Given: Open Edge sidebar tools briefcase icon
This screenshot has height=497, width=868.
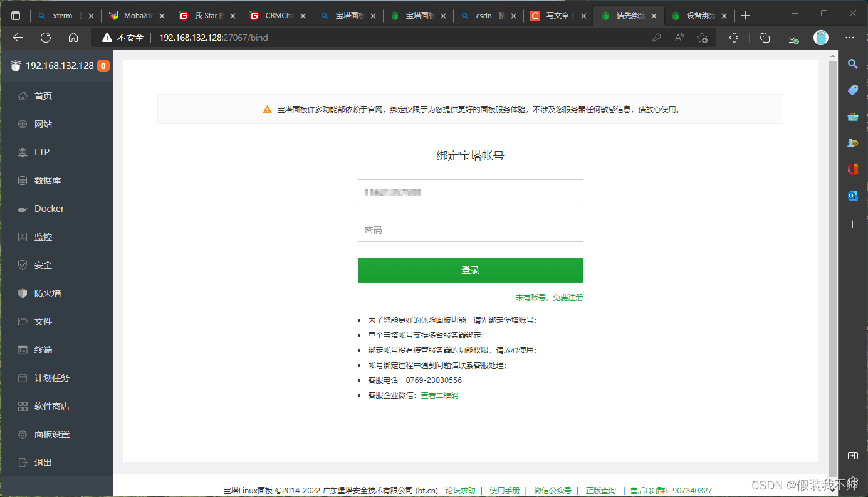Looking at the screenshot, I should [853, 117].
